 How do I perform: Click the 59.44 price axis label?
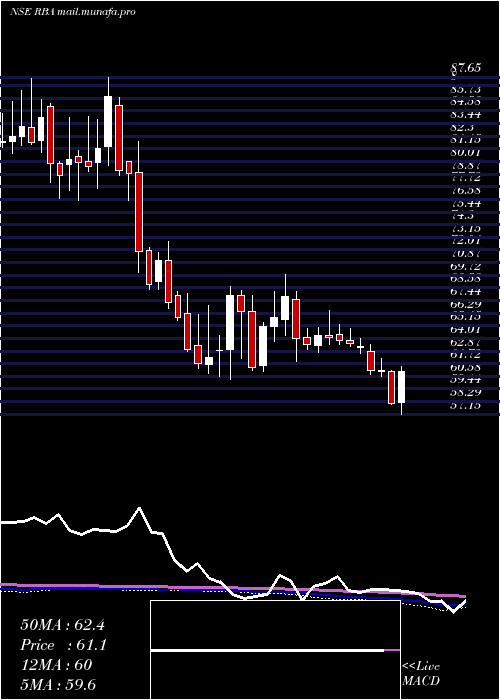coord(466,380)
